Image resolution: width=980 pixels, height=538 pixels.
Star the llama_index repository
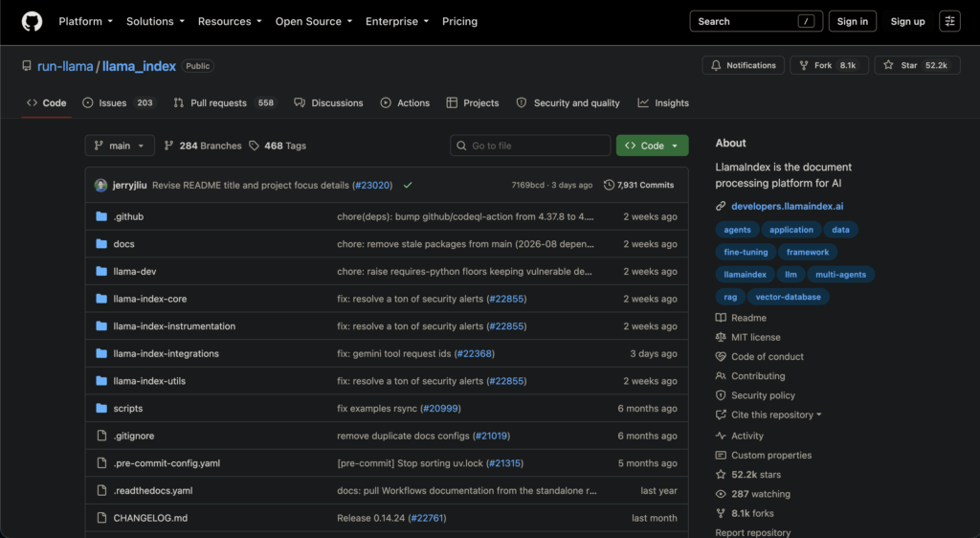pos(917,65)
